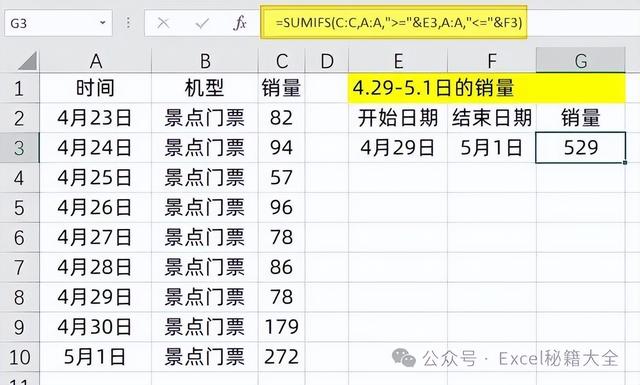Viewport: 640px width, 385px height.
Task: Click date cell 4月23日
Action: 96,118
